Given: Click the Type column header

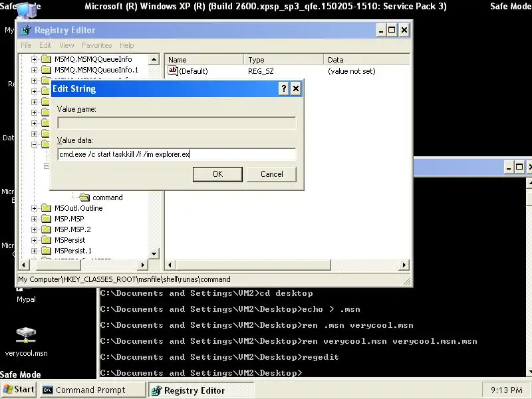Looking at the screenshot, I should 284,60.
